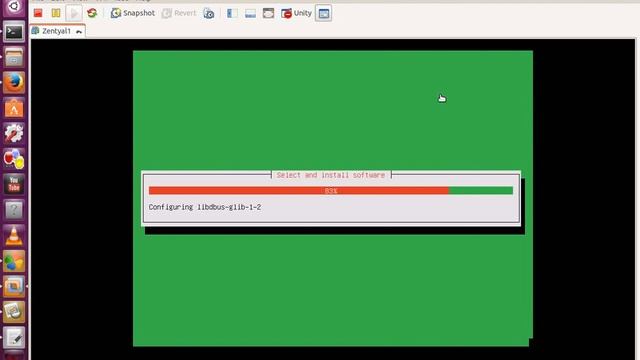
Task: Open the text editor pencil icon in dock
Action: (x=14, y=338)
